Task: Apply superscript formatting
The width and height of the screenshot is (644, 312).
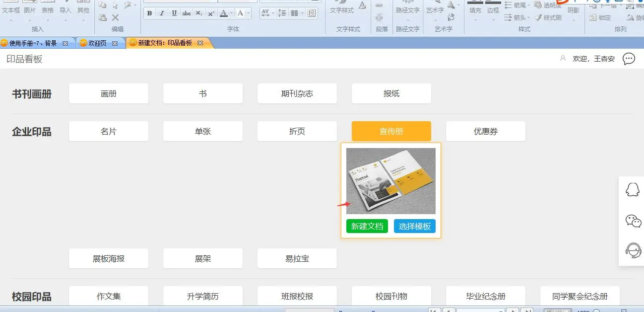Action: [211, 13]
